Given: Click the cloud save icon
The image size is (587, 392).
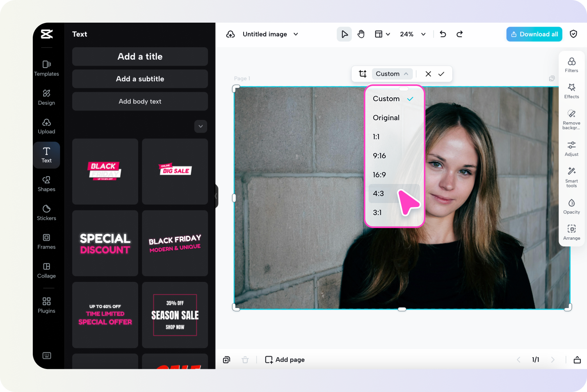Looking at the screenshot, I should (x=231, y=34).
